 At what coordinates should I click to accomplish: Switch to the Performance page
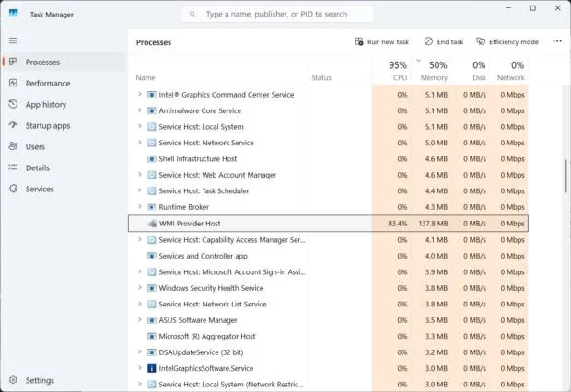64,84
